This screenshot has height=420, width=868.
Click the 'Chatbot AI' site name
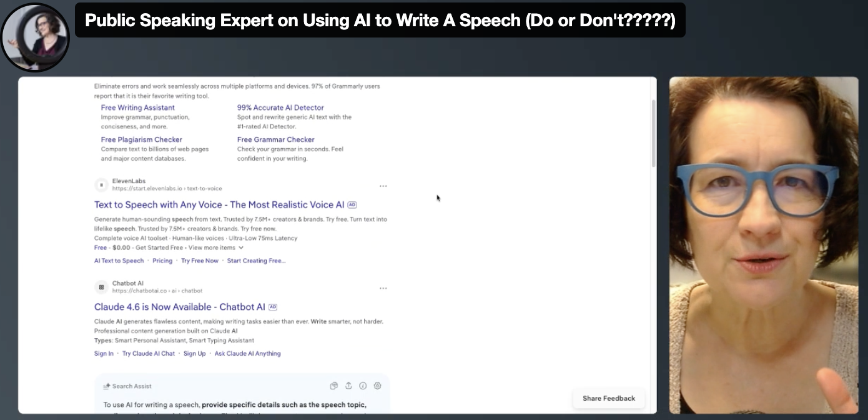click(128, 283)
